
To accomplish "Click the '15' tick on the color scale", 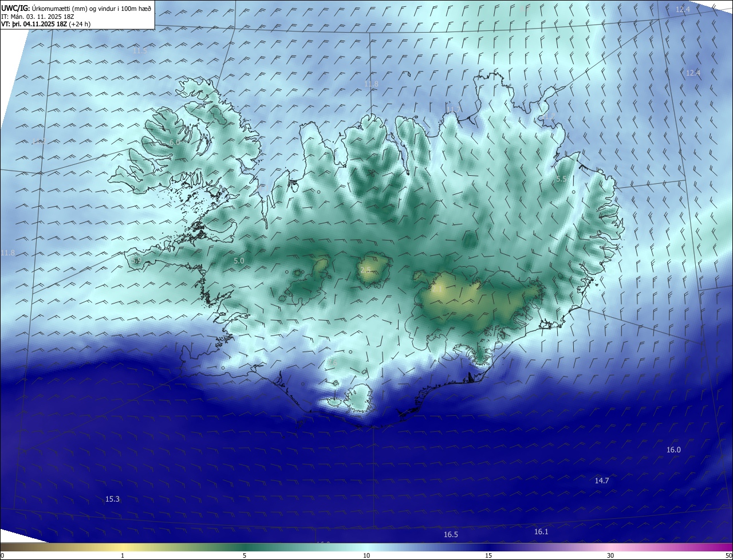I will point(488,555).
